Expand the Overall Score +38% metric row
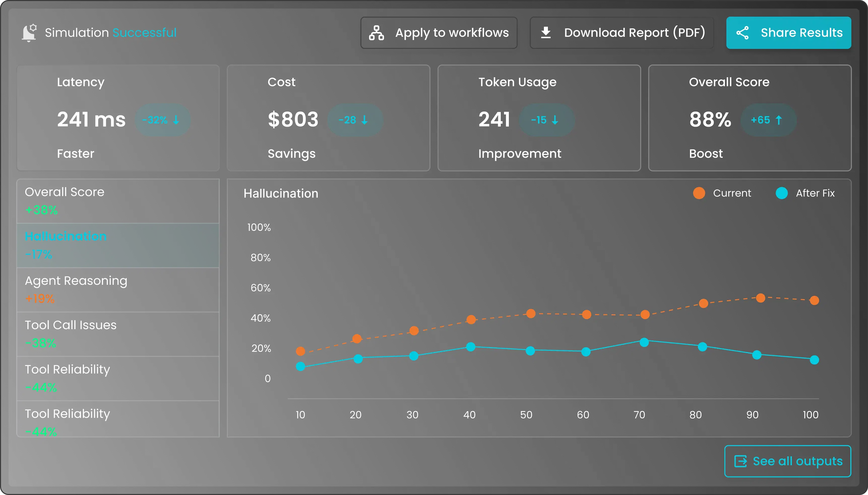This screenshot has height=495, width=868. pyautogui.click(x=118, y=201)
